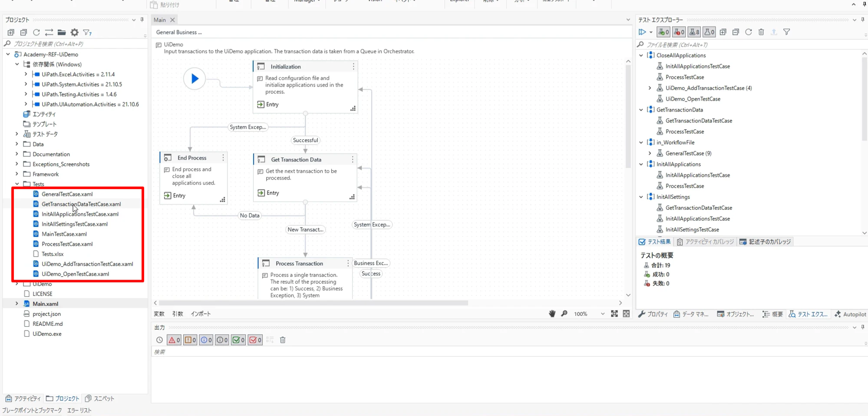Image resolution: width=868 pixels, height=416 pixels.
Task: Open the アクティビティ panel at bottom left
Action: pos(23,399)
